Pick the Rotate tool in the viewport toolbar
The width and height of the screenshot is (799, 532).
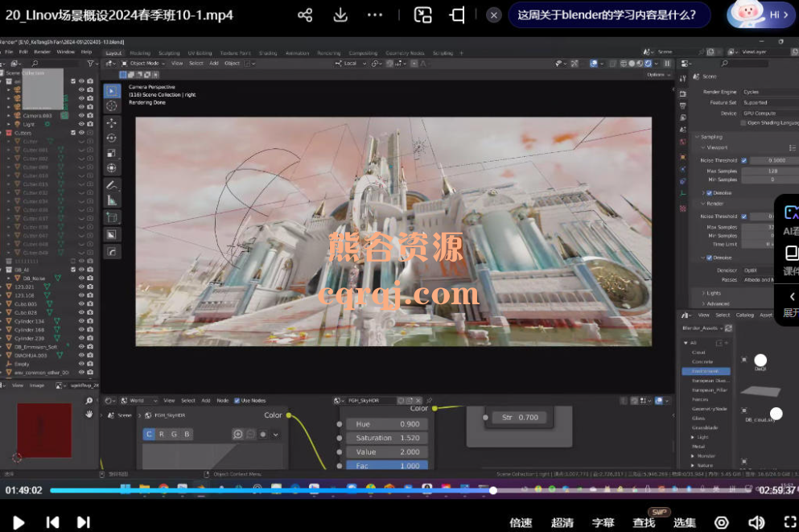[x=112, y=138]
